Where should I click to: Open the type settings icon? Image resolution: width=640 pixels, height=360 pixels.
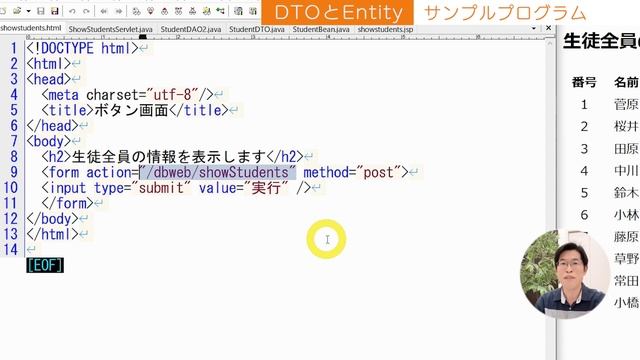tap(239, 11)
